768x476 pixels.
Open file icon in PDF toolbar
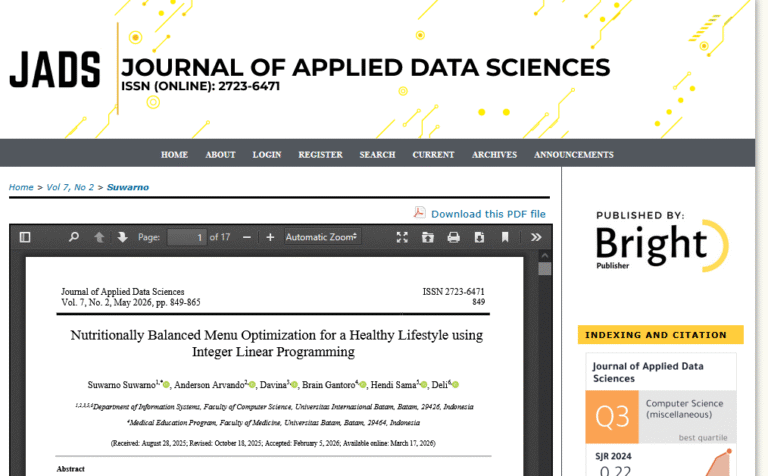tap(428, 237)
